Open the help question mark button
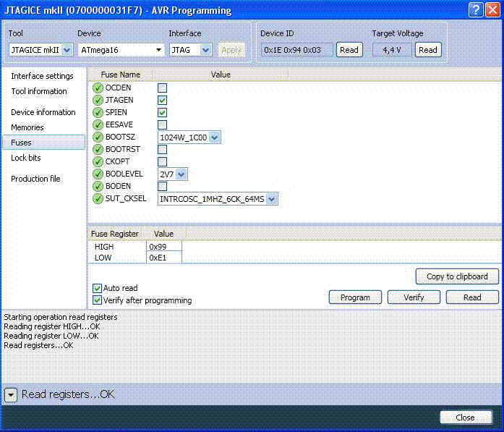 tap(476, 10)
